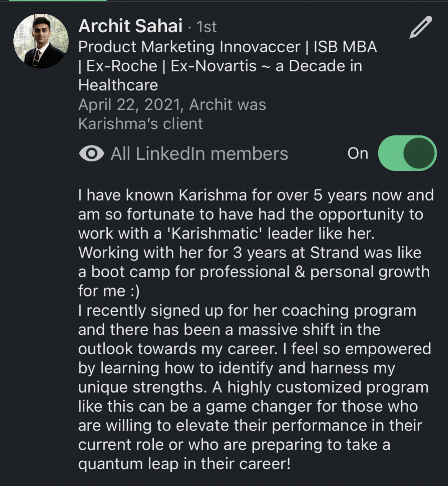This screenshot has width=448, height=486.
Task: Click the line "I recently signed up for her coaching"
Action: 247,310
